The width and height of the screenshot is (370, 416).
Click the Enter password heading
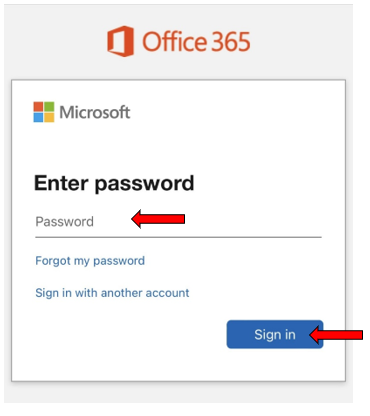(114, 183)
